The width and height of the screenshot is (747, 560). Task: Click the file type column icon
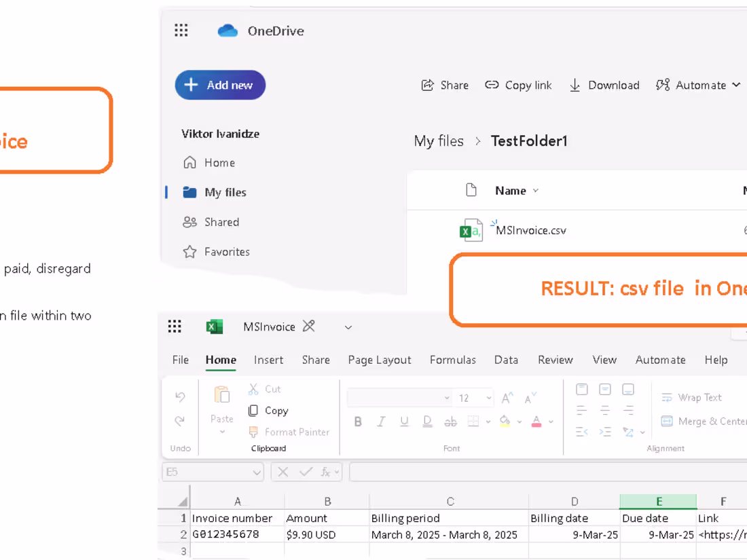[471, 190]
